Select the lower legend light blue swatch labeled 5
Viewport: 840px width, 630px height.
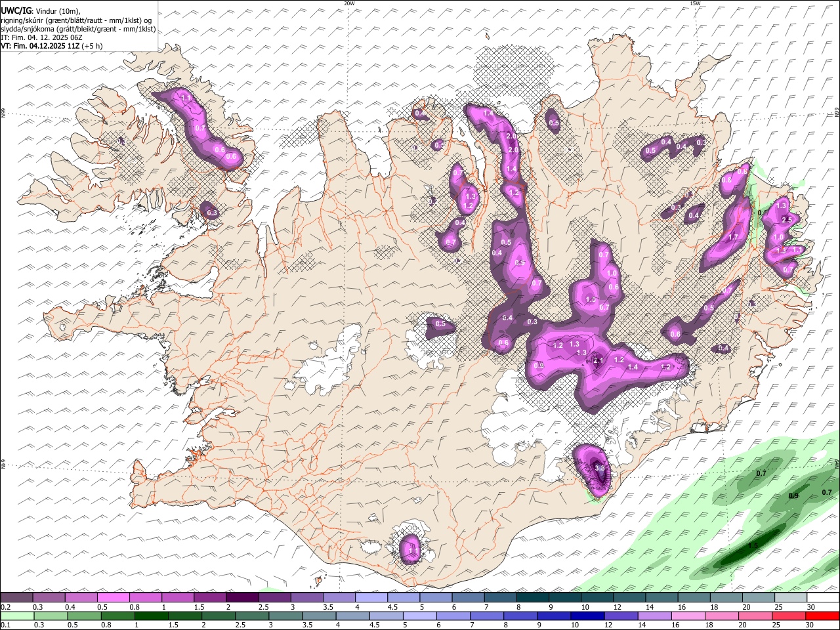pos(419,616)
